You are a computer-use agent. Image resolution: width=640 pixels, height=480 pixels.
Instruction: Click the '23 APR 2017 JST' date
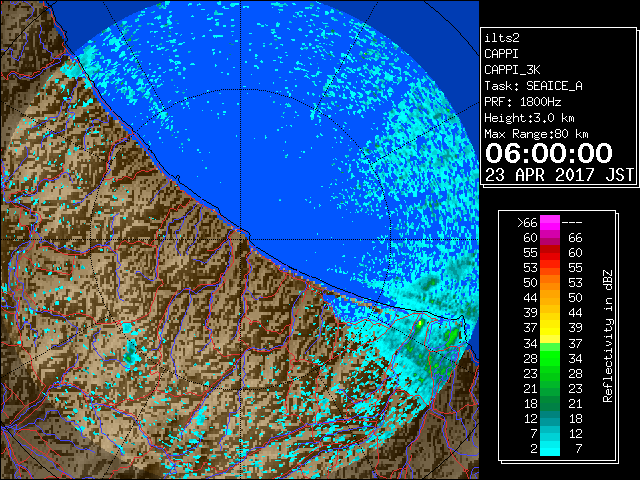click(559, 175)
